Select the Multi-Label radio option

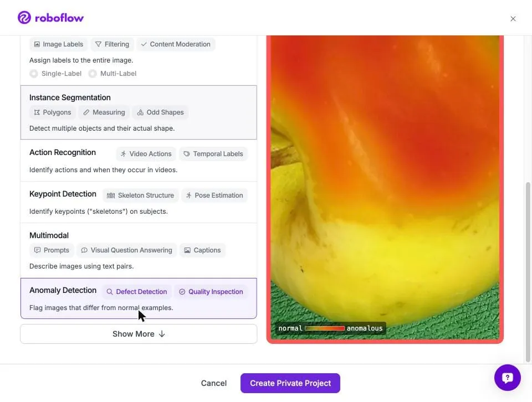pos(93,74)
